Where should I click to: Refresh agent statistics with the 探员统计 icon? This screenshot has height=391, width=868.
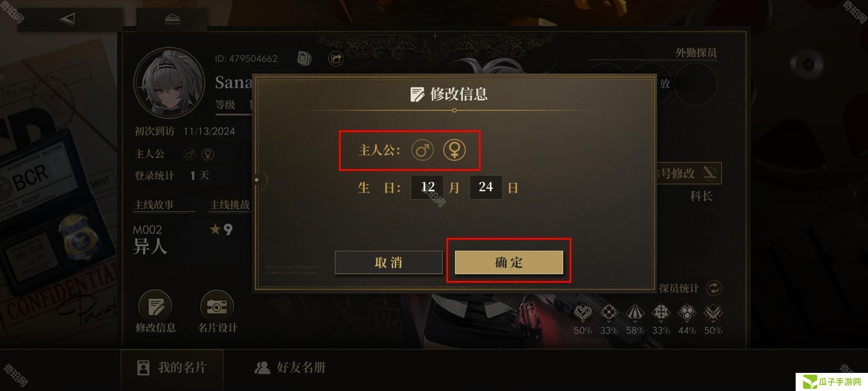[714, 288]
